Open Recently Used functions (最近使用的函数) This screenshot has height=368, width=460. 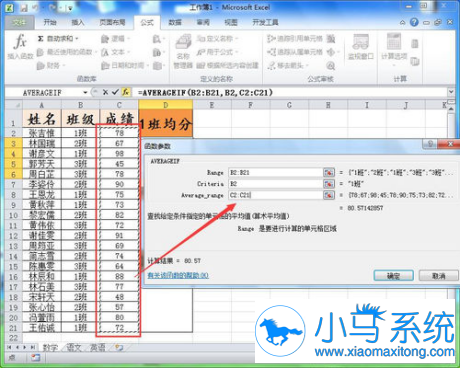coord(66,52)
